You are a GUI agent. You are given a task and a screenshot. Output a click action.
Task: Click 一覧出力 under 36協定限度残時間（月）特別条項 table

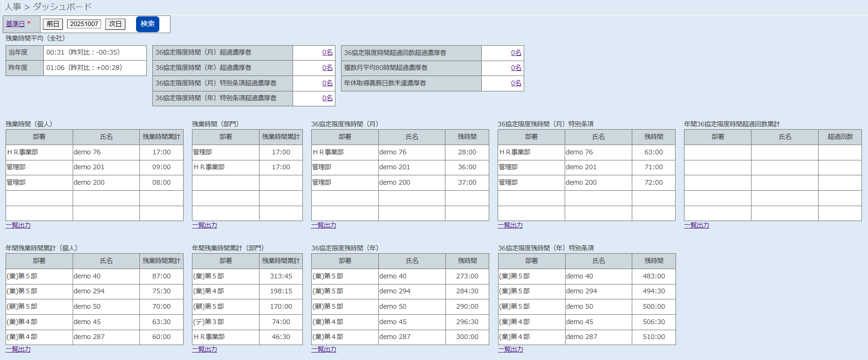(510, 225)
